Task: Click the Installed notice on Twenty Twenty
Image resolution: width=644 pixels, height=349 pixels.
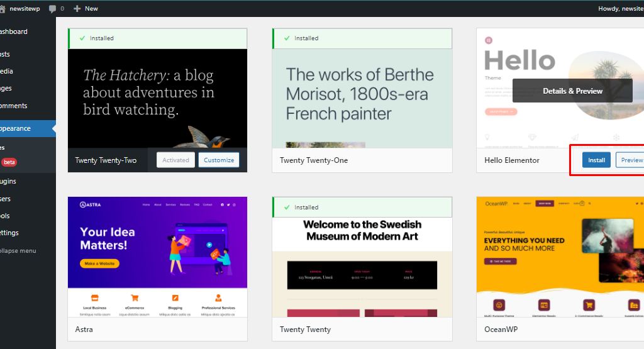Action: [x=362, y=208]
